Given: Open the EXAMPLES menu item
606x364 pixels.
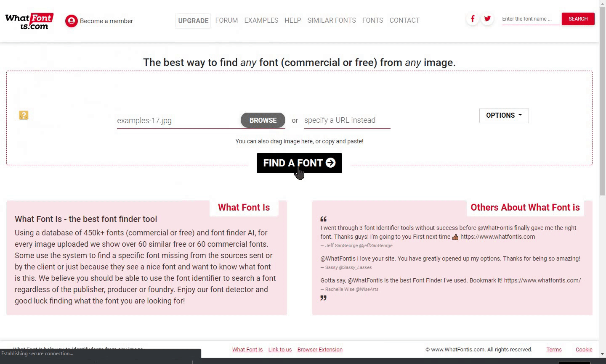Looking at the screenshot, I should click(x=261, y=20).
